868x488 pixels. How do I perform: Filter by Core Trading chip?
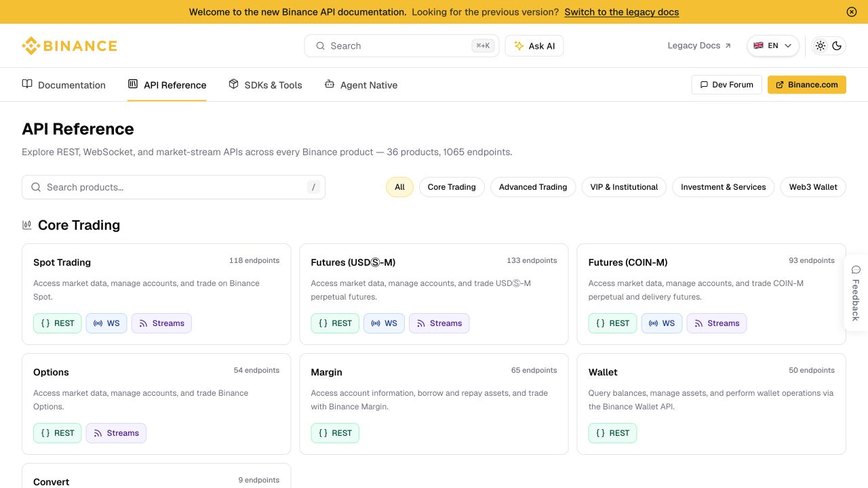coord(452,187)
